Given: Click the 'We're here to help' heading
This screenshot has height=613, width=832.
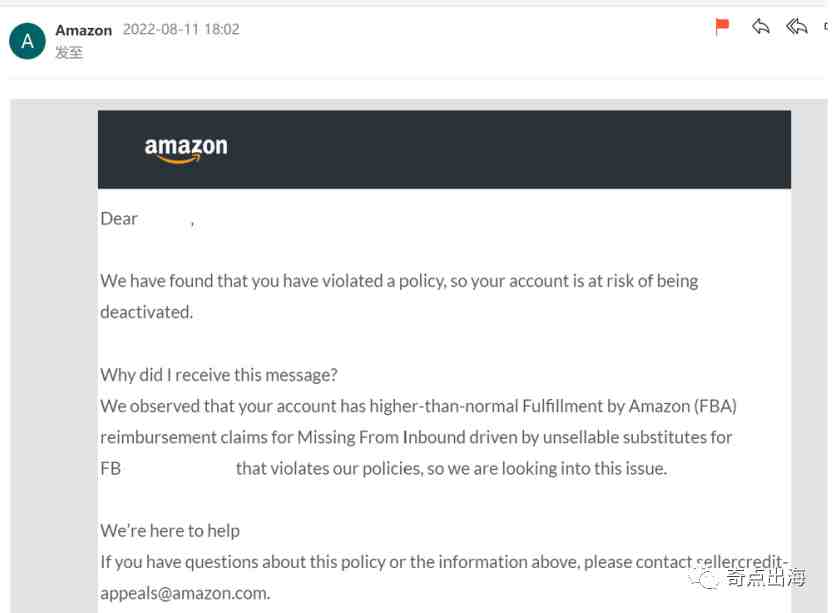Looking at the screenshot, I should click(170, 531).
